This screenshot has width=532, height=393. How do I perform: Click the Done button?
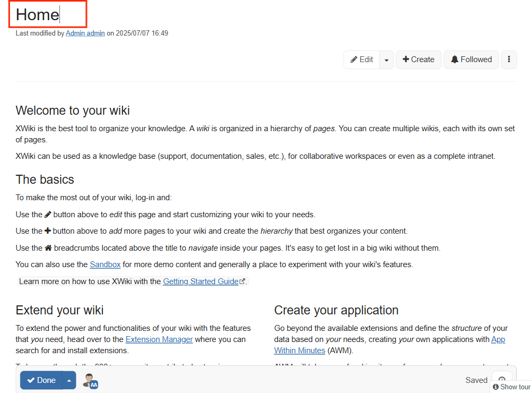click(41, 380)
